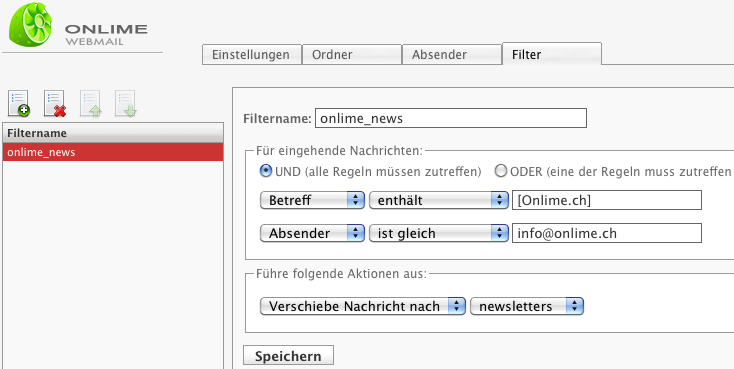Switch to the Einstellungen tab
The image size is (734, 369).
(x=252, y=54)
